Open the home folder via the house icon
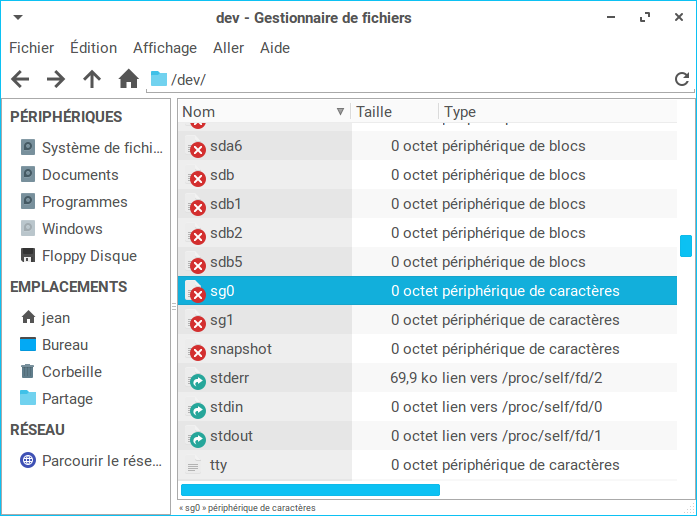This screenshot has height=516, width=697. (128, 79)
